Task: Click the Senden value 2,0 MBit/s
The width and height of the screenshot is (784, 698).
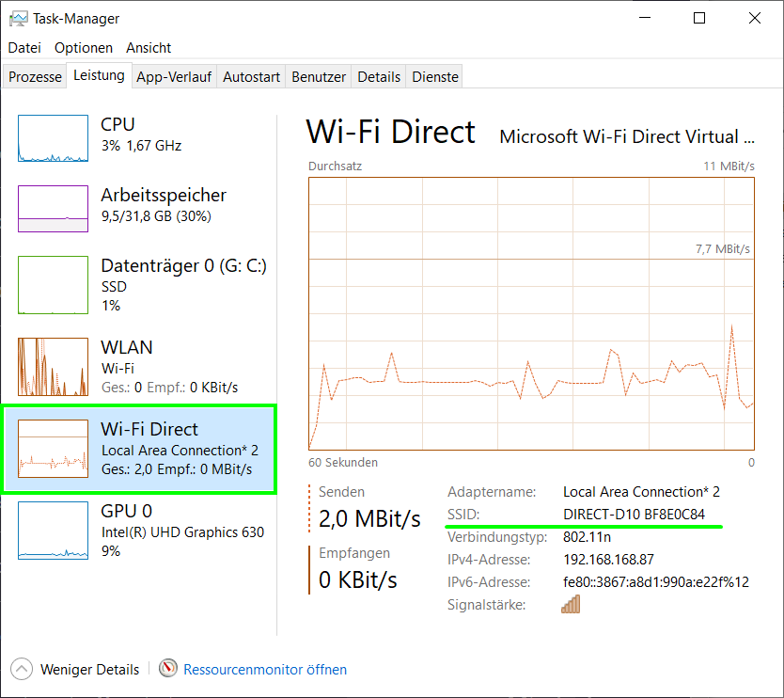Action: point(369,519)
